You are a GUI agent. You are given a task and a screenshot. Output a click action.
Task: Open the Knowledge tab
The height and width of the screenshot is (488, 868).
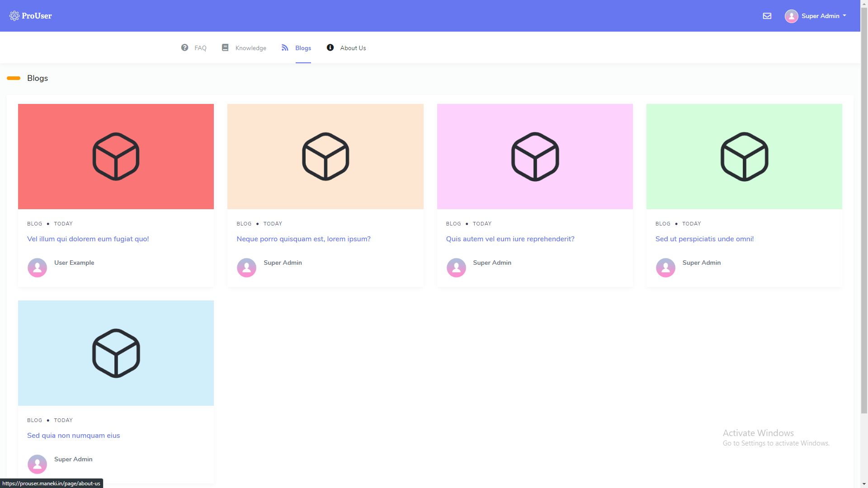click(250, 48)
